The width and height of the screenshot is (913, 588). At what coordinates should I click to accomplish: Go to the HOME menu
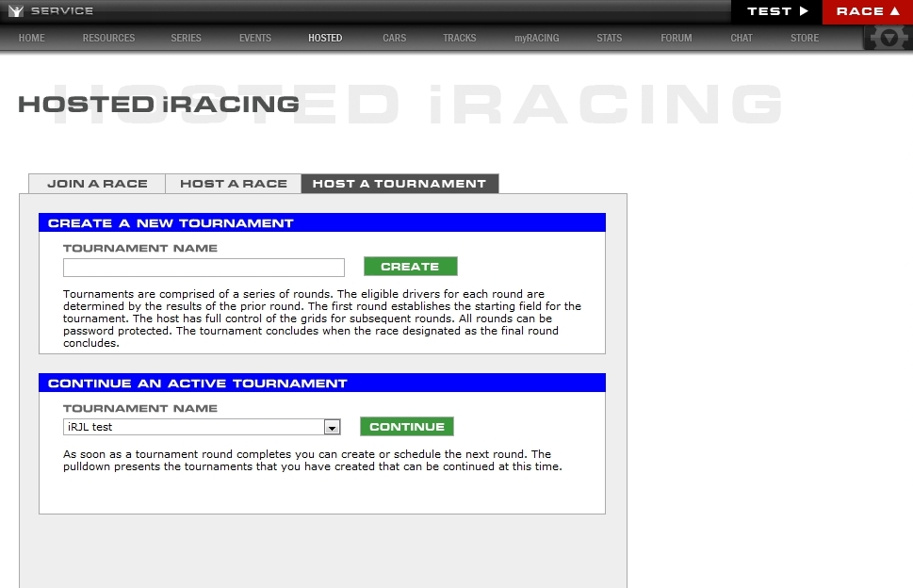(31, 38)
